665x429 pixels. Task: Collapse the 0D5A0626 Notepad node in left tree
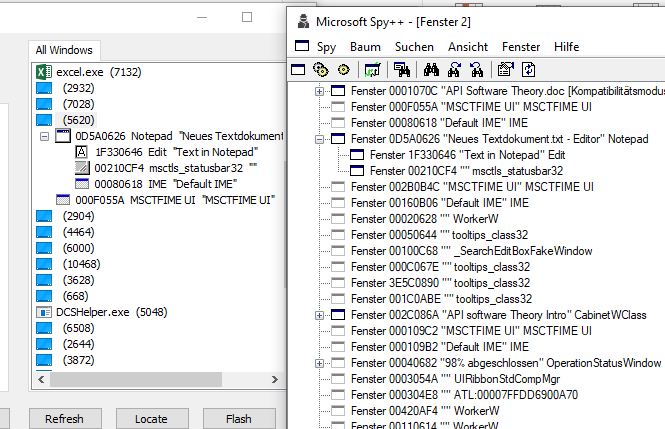click(45, 136)
